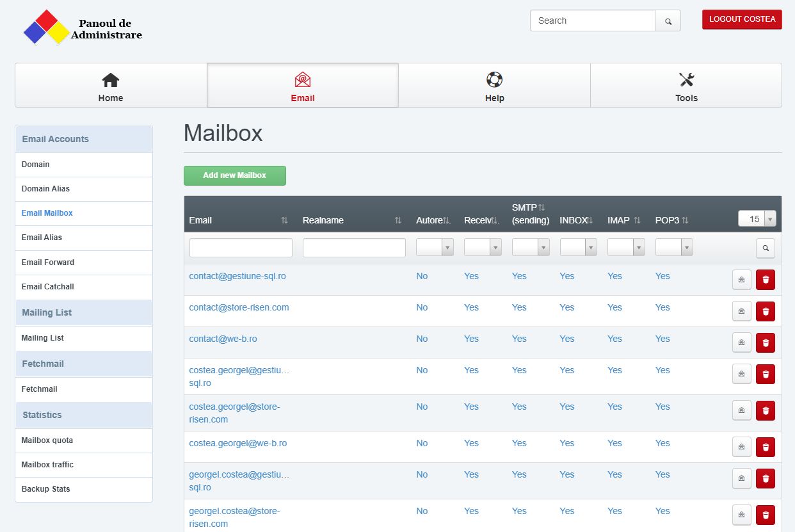Delete the costea.georgel@we-b.ro mailbox
795x532 pixels.
(765, 447)
